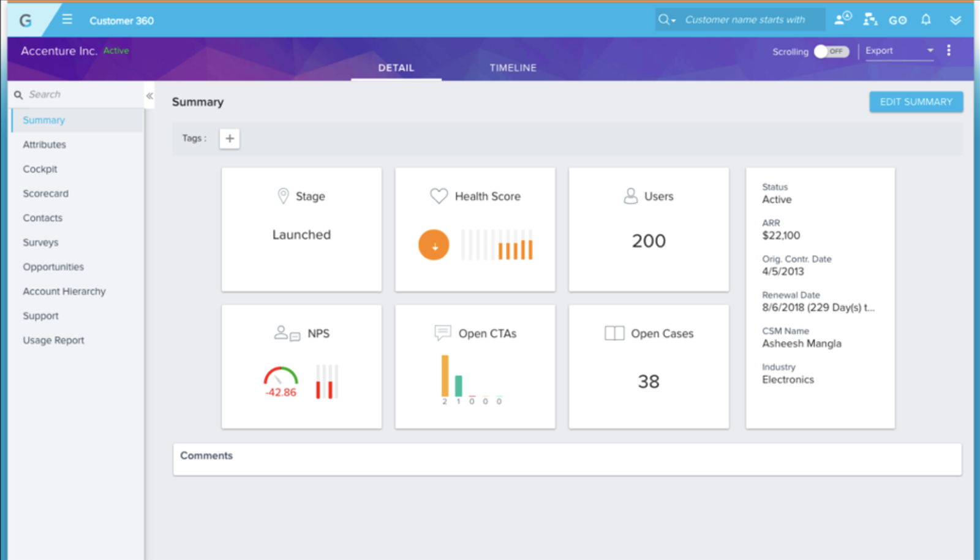Select Summary in the sidebar
This screenshot has width=980, height=560.
click(x=77, y=120)
